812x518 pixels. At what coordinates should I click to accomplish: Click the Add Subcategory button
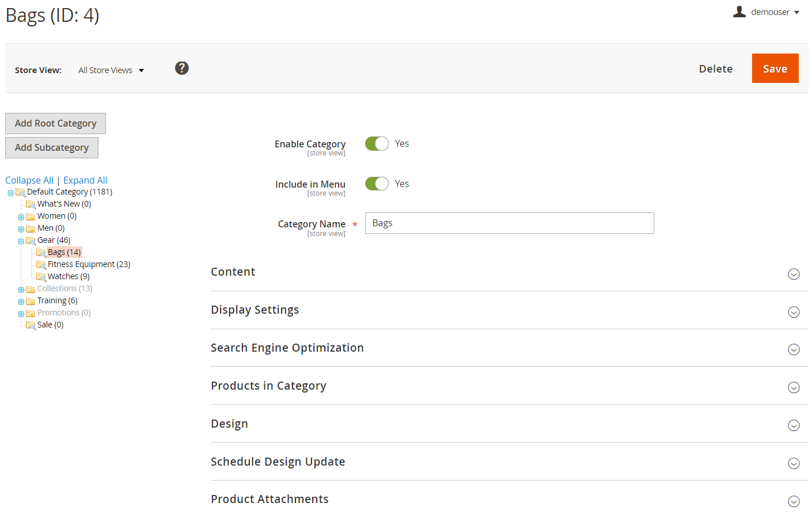tap(52, 148)
